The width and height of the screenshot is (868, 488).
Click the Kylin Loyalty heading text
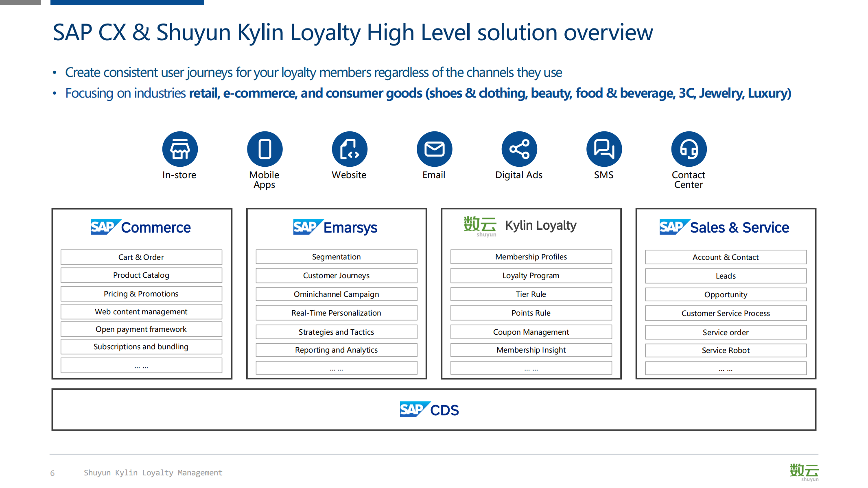tap(541, 225)
